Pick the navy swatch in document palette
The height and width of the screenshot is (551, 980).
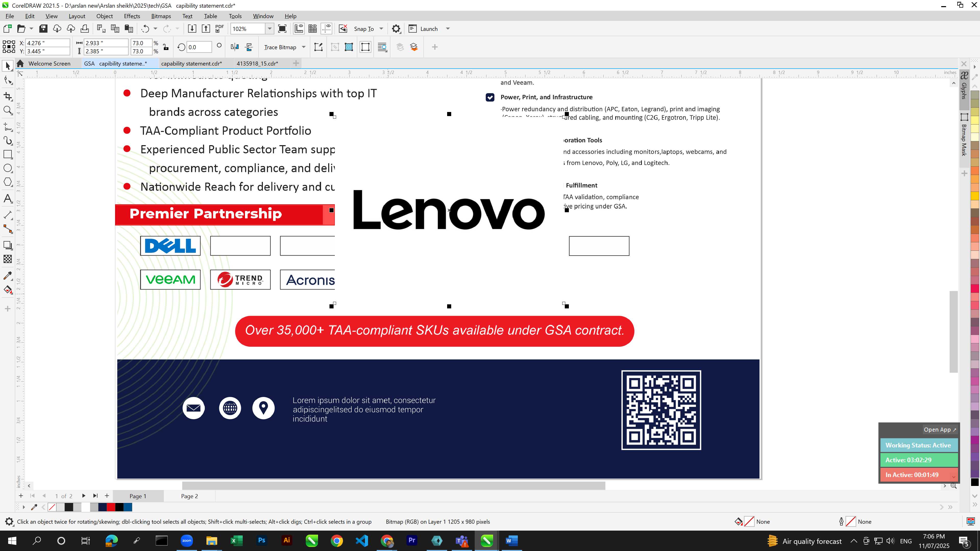click(x=102, y=507)
